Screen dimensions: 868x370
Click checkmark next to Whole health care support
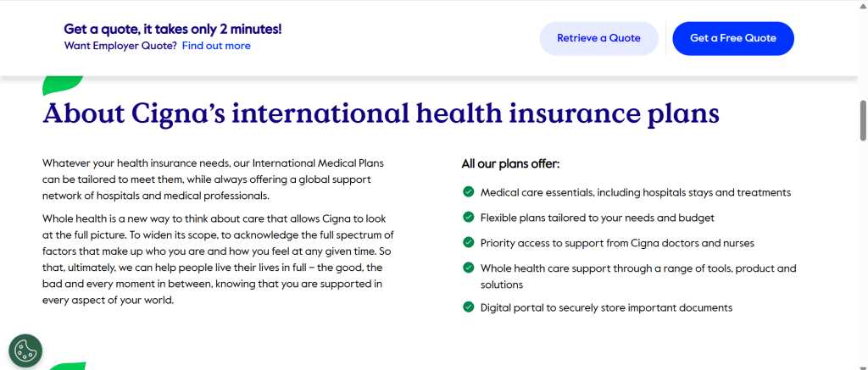tap(468, 268)
